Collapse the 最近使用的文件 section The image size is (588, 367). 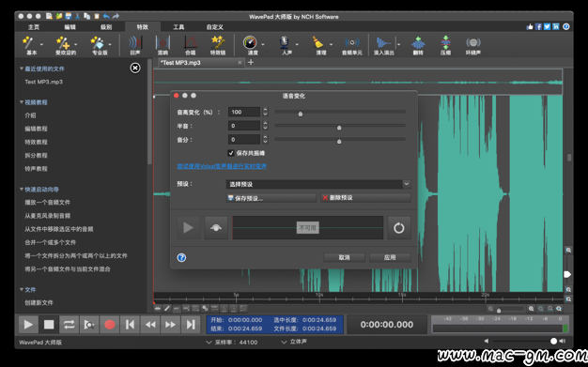pos(22,69)
